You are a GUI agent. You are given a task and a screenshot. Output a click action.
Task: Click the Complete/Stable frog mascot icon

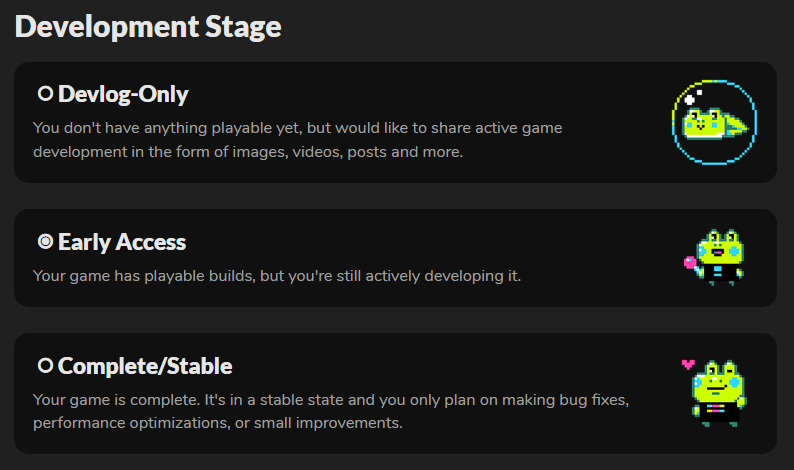click(717, 391)
